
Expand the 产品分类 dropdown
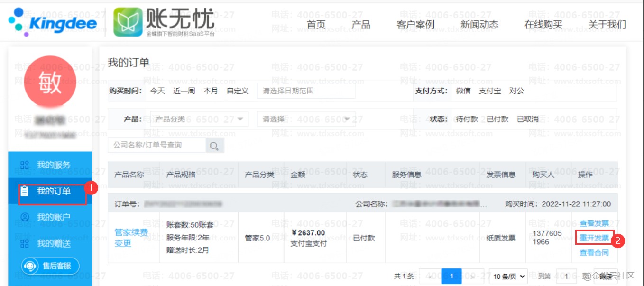tap(199, 119)
